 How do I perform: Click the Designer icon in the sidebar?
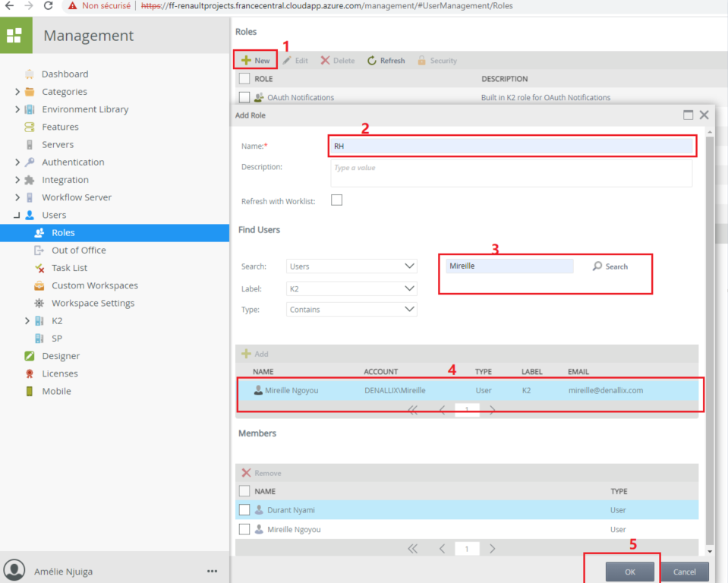(x=30, y=356)
